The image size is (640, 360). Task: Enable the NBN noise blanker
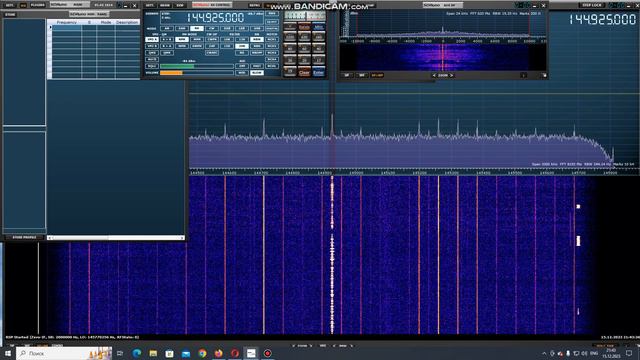(x=257, y=46)
